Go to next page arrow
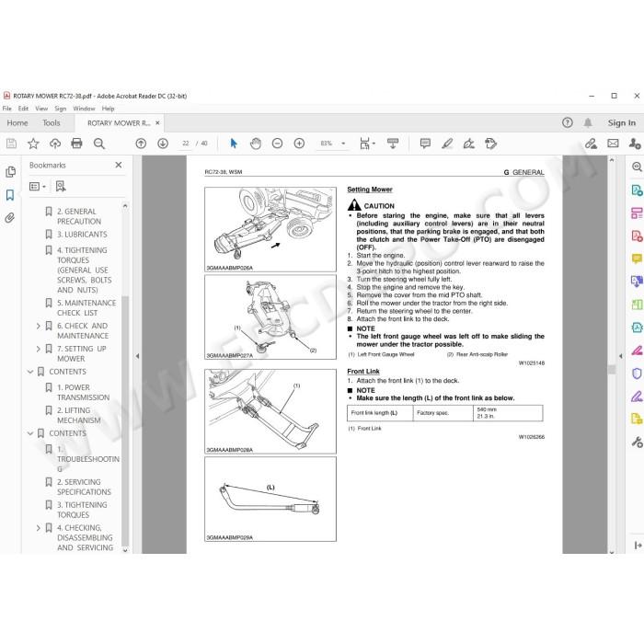Screen dimensions: 644x644 pyautogui.click(x=163, y=144)
